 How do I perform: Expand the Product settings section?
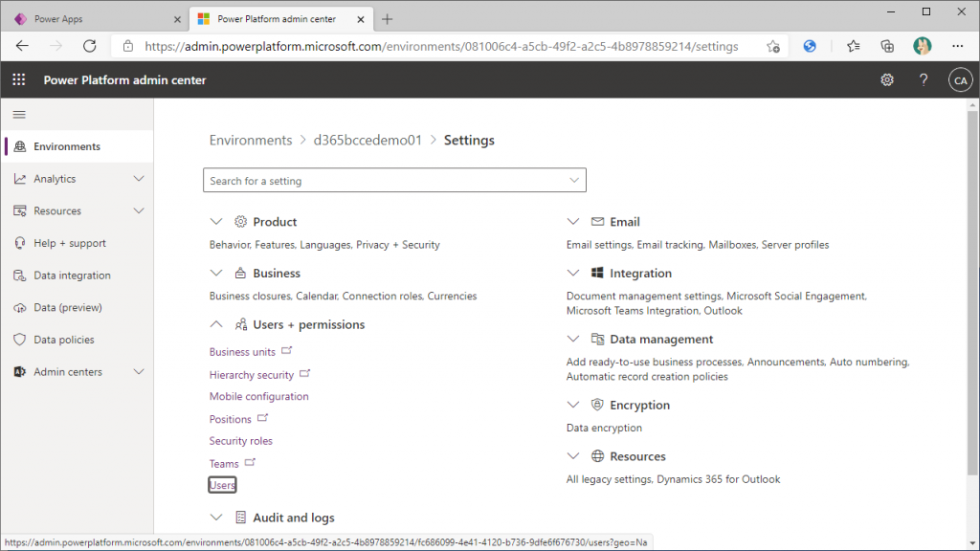point(216,222)
